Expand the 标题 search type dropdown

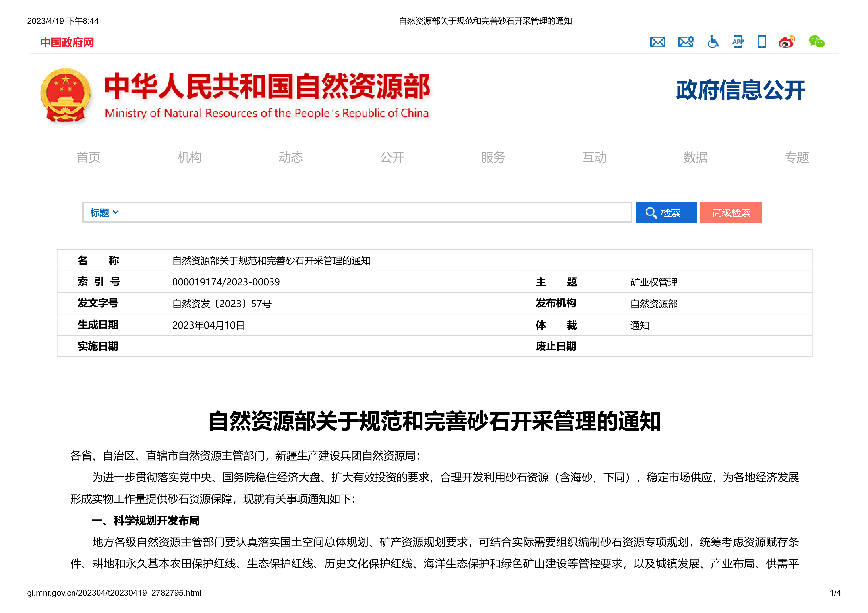point(104,213)
